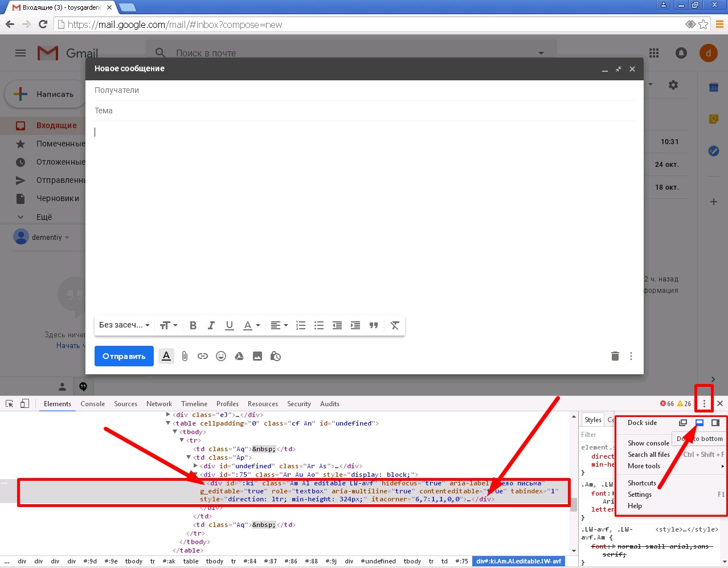This screenshot has height=568, width=728.
Task: Open text color picker in compose toolbar
Action: [251, 325]
